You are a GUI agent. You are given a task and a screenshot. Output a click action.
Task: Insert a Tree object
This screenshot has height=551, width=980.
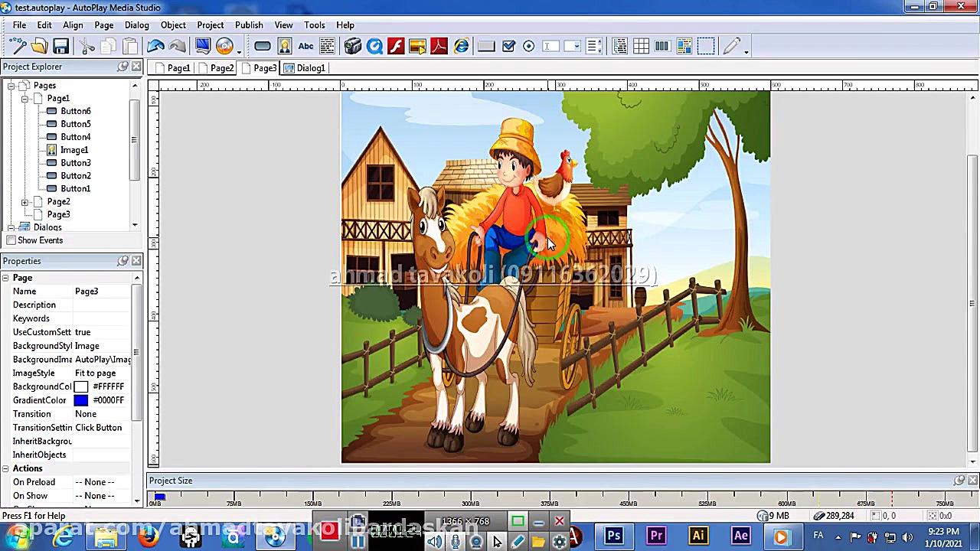pyautogui.click(x=620, y=47)
